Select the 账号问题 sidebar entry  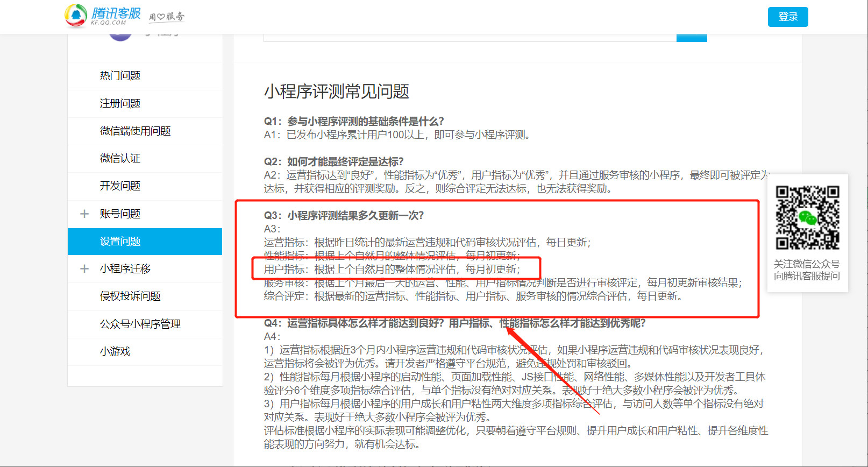120,214
